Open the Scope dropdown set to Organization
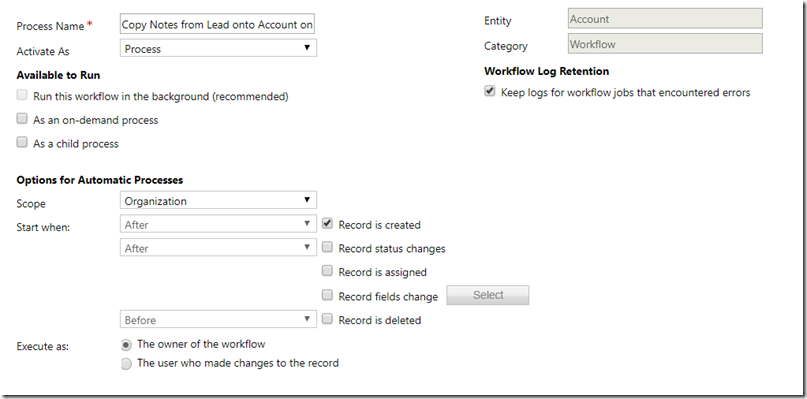Image resolution: width=807 pixels, height=399 pixels. pos(218,200)
